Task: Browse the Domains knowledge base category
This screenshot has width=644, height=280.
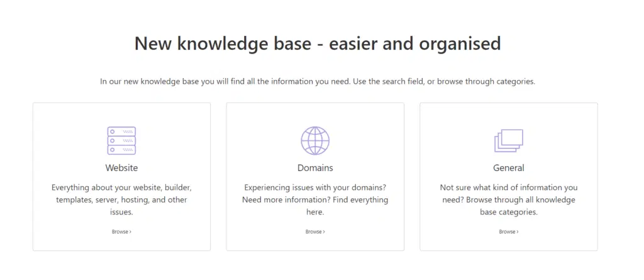Action: coord(315,232)
